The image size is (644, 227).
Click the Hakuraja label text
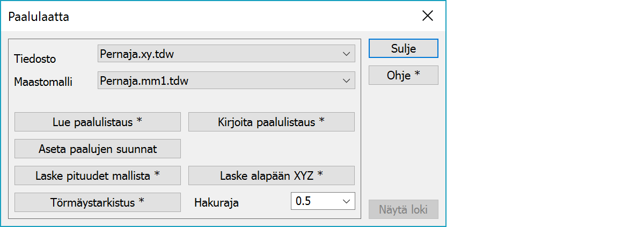click(216, 203)
